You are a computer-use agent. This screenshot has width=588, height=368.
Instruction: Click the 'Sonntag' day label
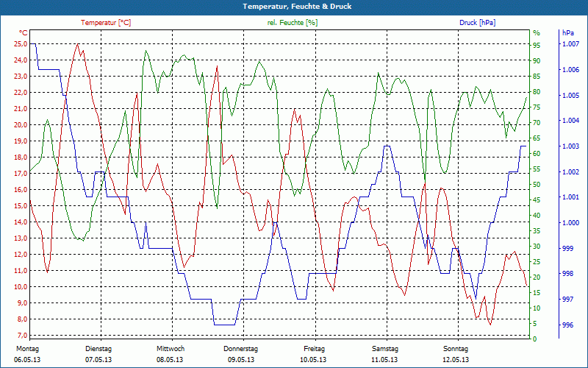(456, 349)
